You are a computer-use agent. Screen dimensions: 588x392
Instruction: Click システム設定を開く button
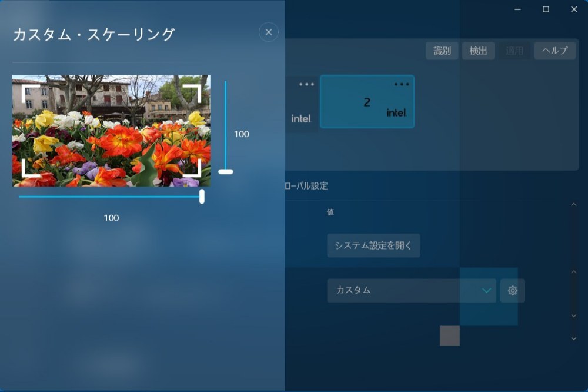pos(373,245)
